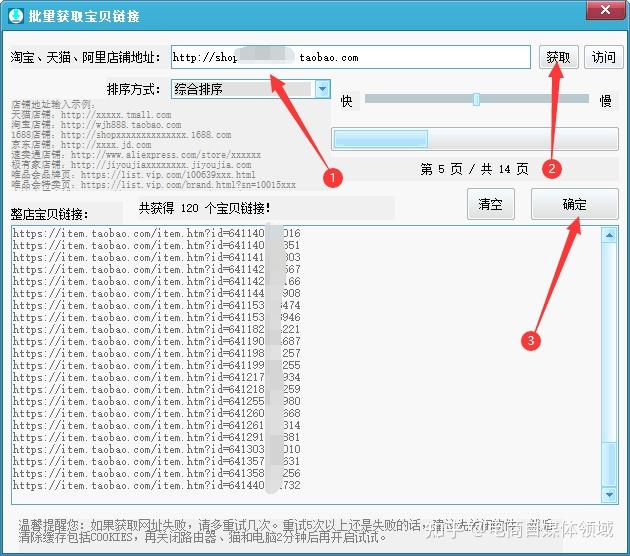Click the link ending in 732
Image resolution: width=630 pixels, height=556 pixels.
157,485
